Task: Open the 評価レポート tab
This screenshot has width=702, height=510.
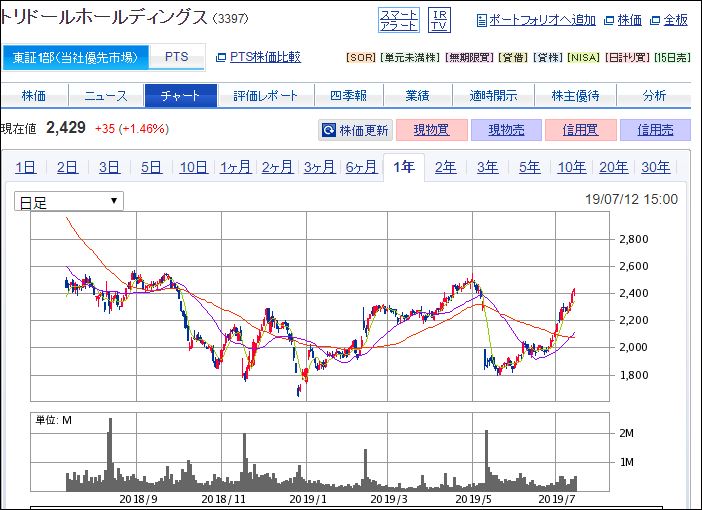Action: point(266,95)
